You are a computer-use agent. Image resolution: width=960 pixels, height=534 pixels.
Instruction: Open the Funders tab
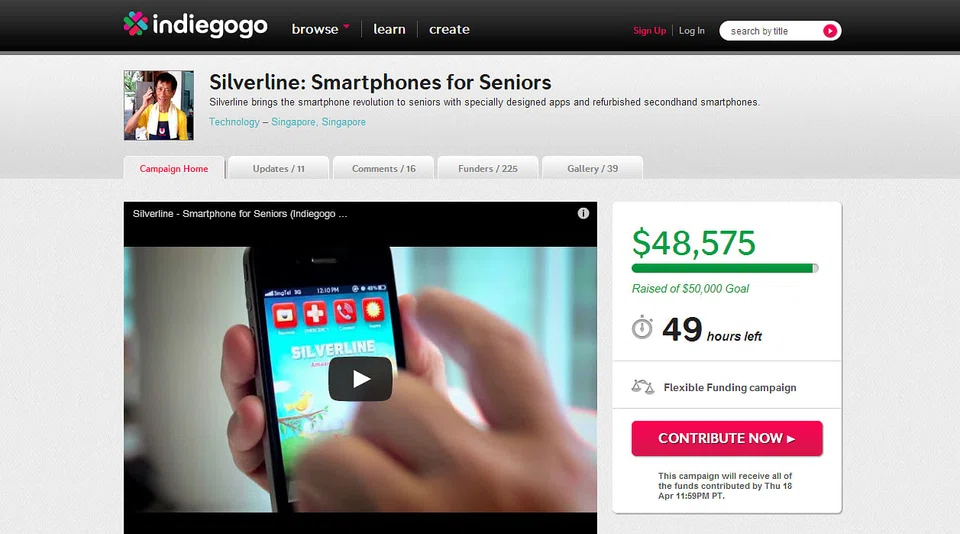tap(488, 168)
